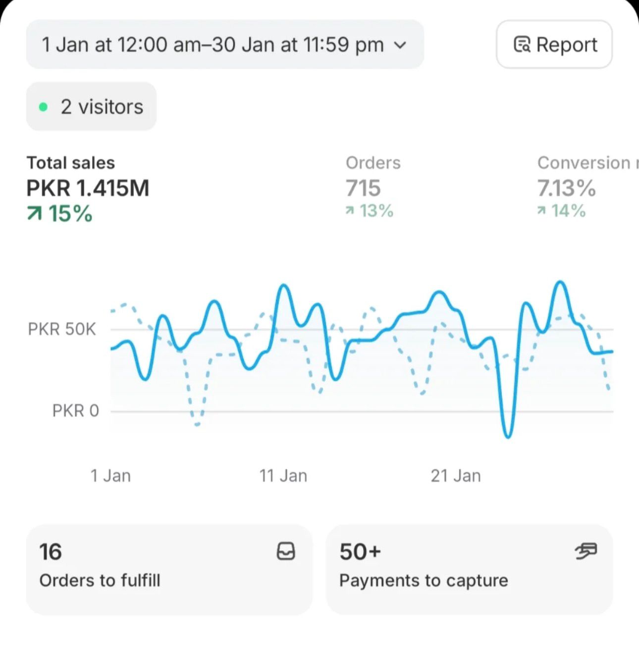Click the 11 Jan axis label
639x672 pixels.
283,476
